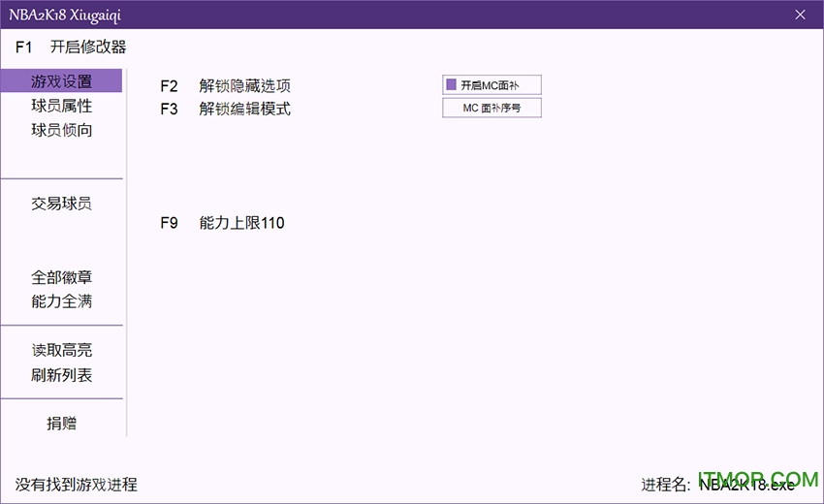Click 刷新列表 in the sidebar
Image resolution: width=824 pixels, height=504 pixels.
point(61,375)
